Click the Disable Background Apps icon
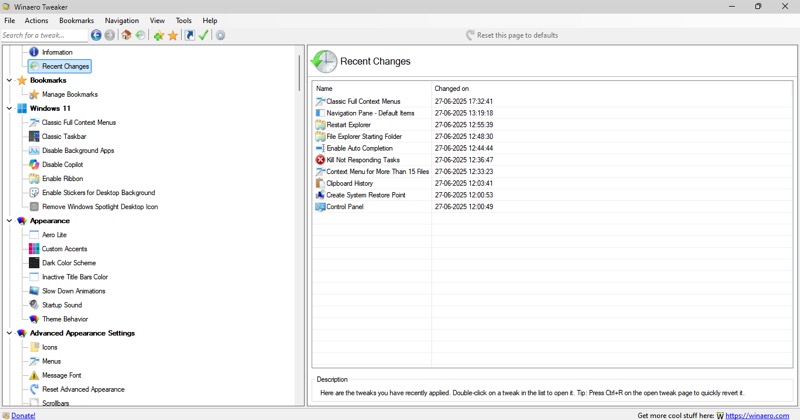Screen dimensions: 800x420 click(34, 151)
